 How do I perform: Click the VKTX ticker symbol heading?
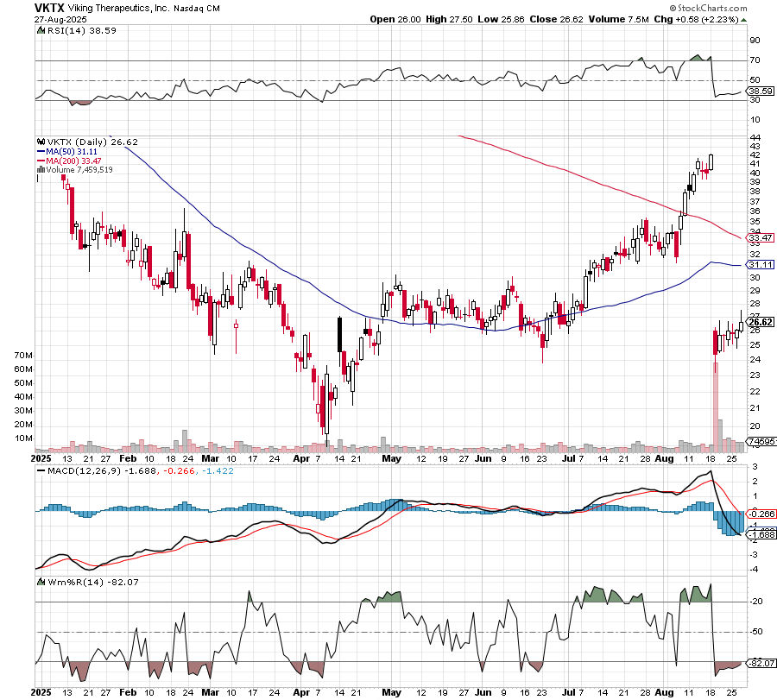49,8
